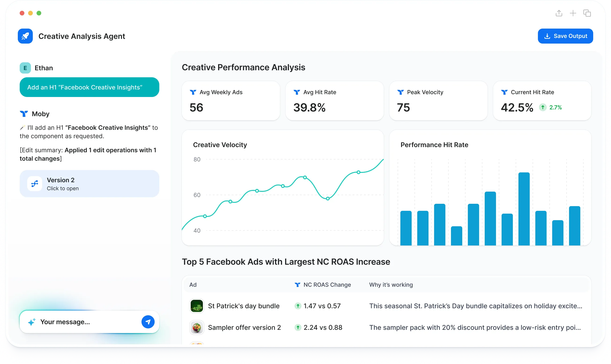Click the NC ROAS Change column header
This screenshot has width=611, height=364.
[327, 285]
